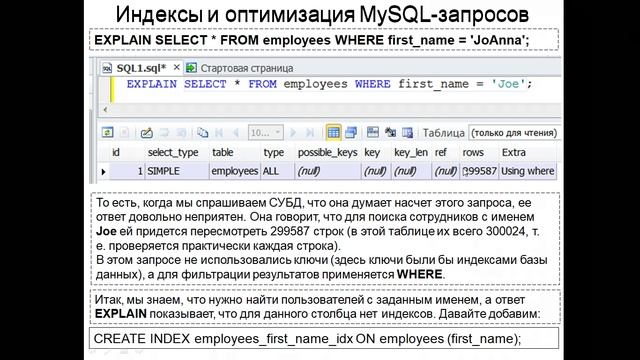Click the key_len column header
This screenshot has width=640, height=360.
(x=411, y=152)
